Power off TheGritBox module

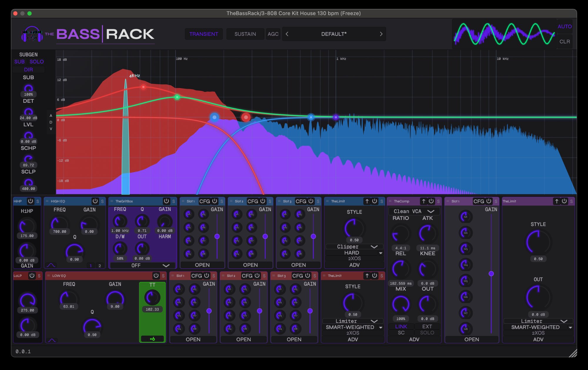pyautogui.click(x=166, y=201)
